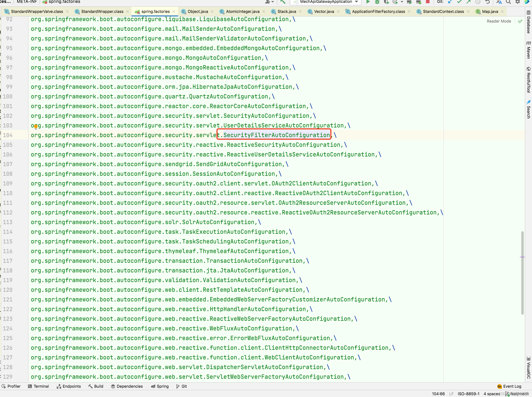
Task: Push commits using the green Git arrow icon
Action: pyautogui.click(x=469, y=2)
